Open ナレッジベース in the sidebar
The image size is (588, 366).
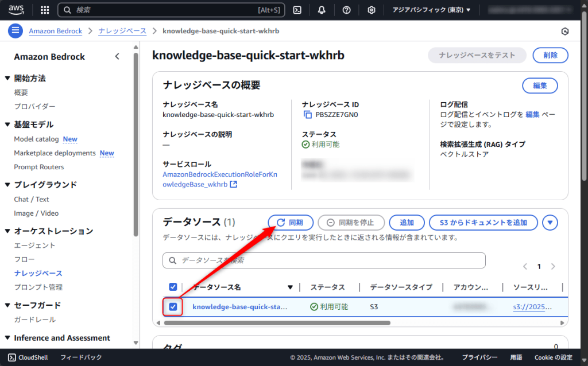pos(38,273)
